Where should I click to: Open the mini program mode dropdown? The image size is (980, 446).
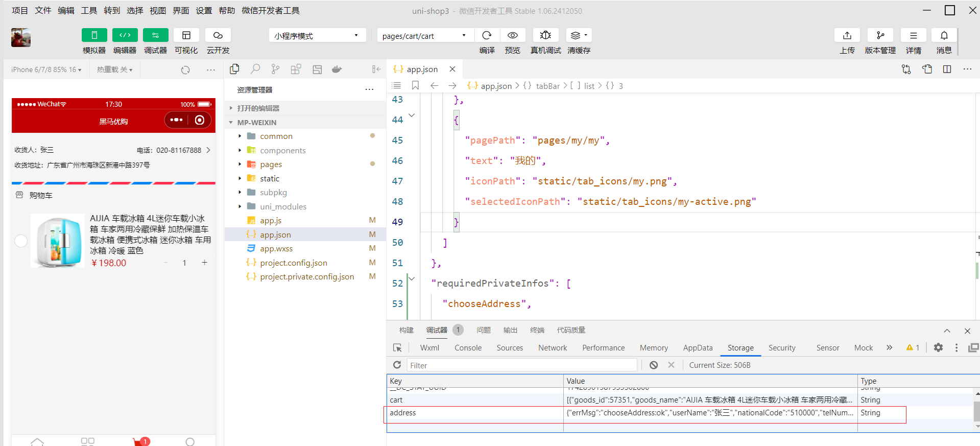(x=317, y=35)
